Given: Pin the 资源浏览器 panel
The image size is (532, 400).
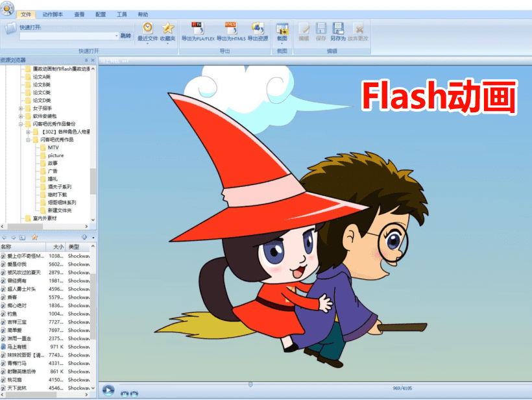Looking at the screenshot, I should point(86,60).
